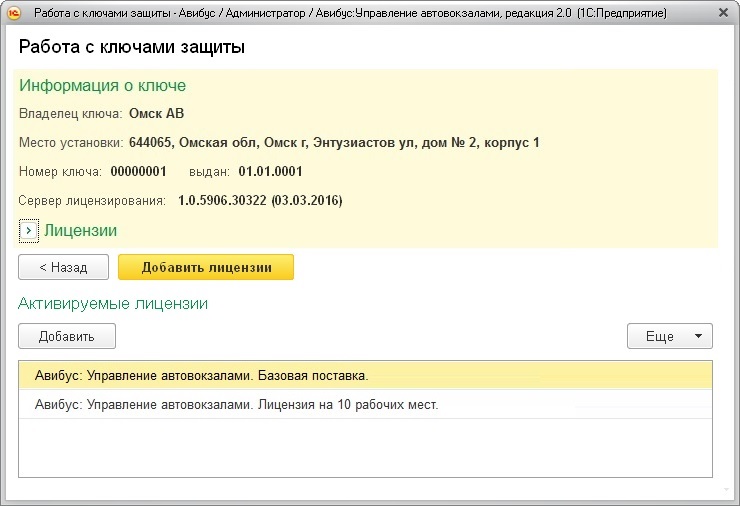This screenshot has height=506, width=740.
Task: Click the 1C application icon in title bar
Action: tap(15, 15)
